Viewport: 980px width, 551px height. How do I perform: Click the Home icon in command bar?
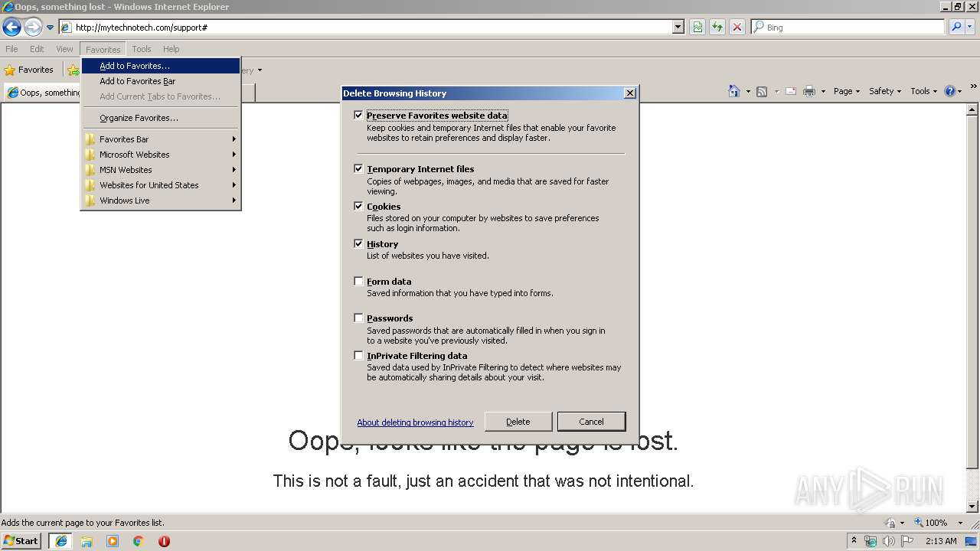pos(734,91)
